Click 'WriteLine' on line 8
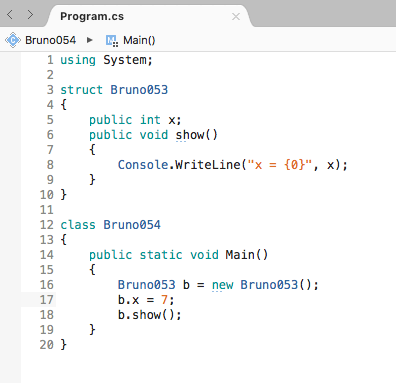This screenshot has width=396, height=383. pos(208,165)
